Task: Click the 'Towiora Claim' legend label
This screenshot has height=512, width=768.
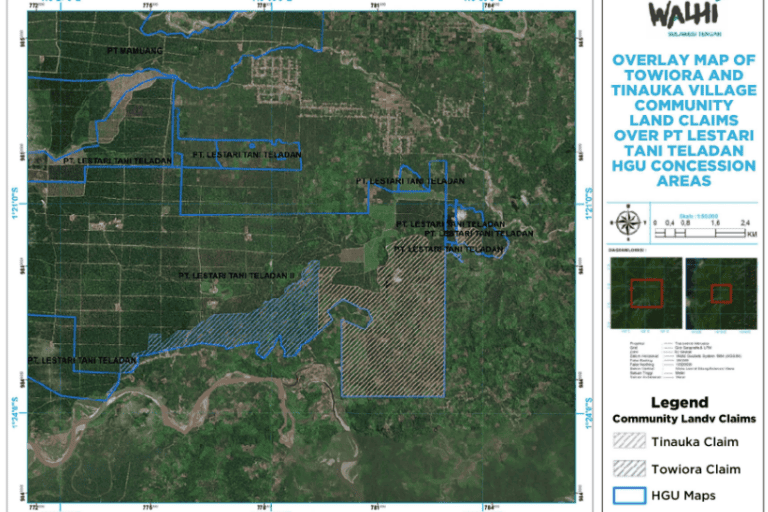Action: point(707,469)
